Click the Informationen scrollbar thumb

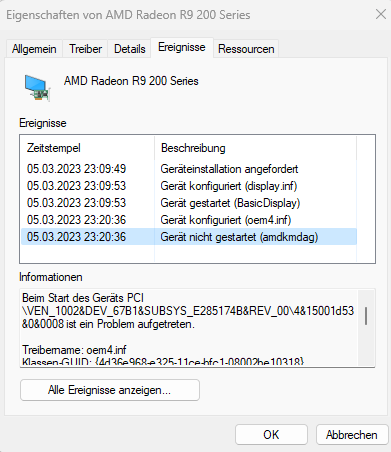click(366, 316)
